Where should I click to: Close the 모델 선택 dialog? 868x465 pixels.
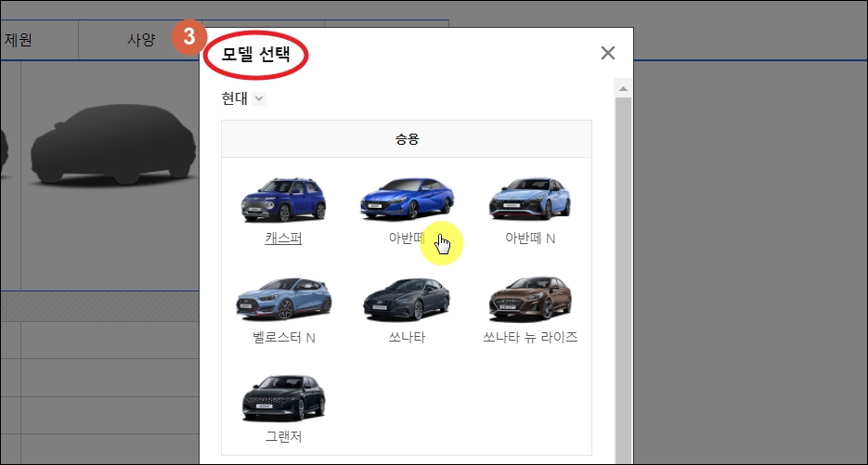point(608,53)
